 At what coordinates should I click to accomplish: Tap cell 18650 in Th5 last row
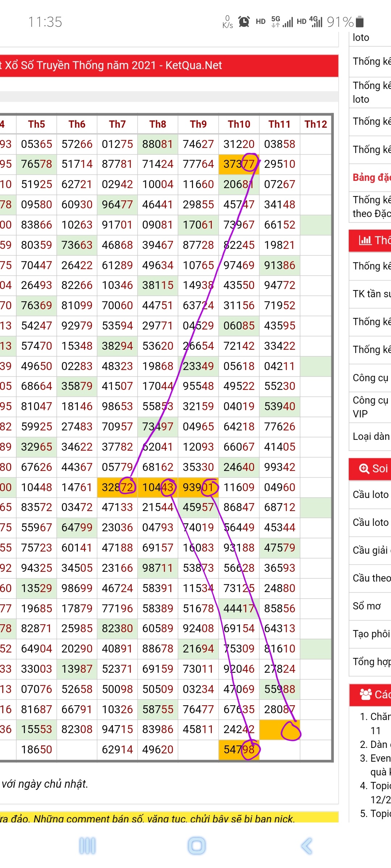37,749
